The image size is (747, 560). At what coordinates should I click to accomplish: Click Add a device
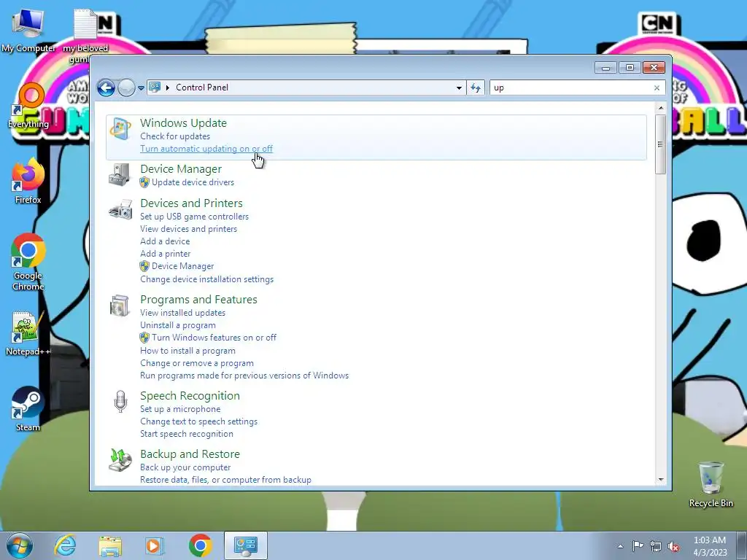pyautogui.click(x=165, y=241)
